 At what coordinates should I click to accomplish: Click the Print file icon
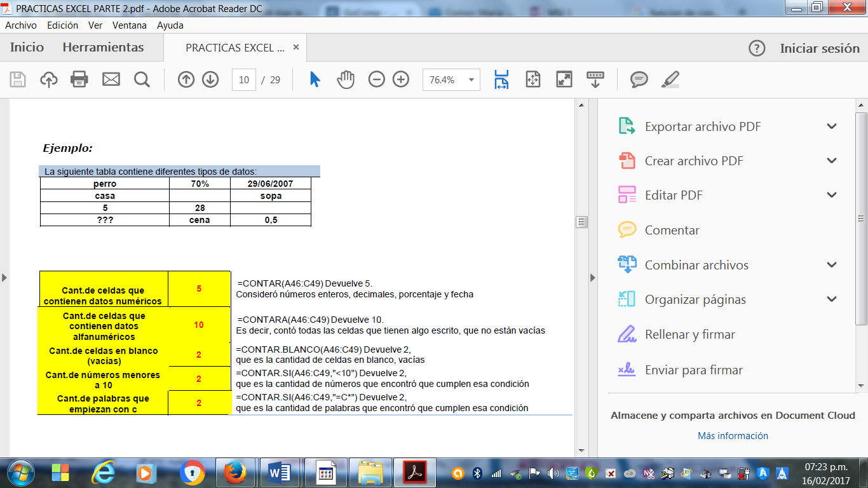[x=79, y=79]
